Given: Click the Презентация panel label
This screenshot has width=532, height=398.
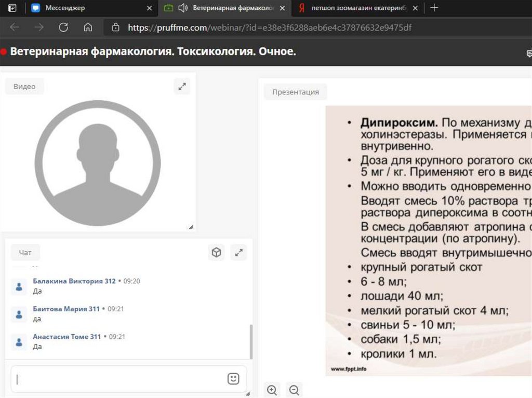Looking at the screenshot, I should coord(295,92).
